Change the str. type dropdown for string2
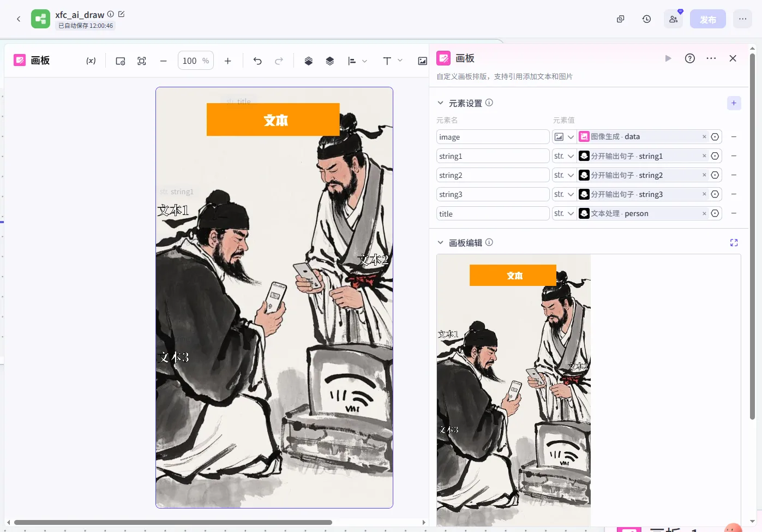Image resolution: width=762 pixels, height=532 pixels. 564,175
